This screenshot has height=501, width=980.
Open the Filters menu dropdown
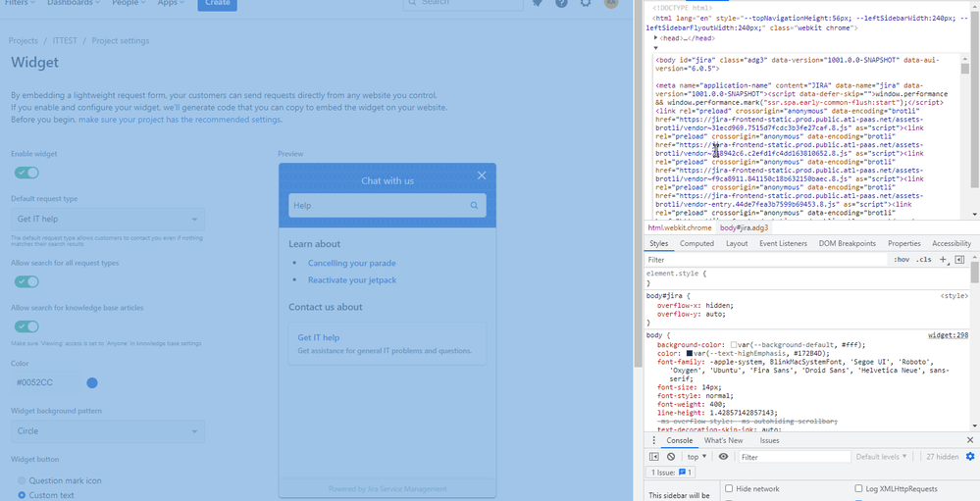tap(20, 3)
